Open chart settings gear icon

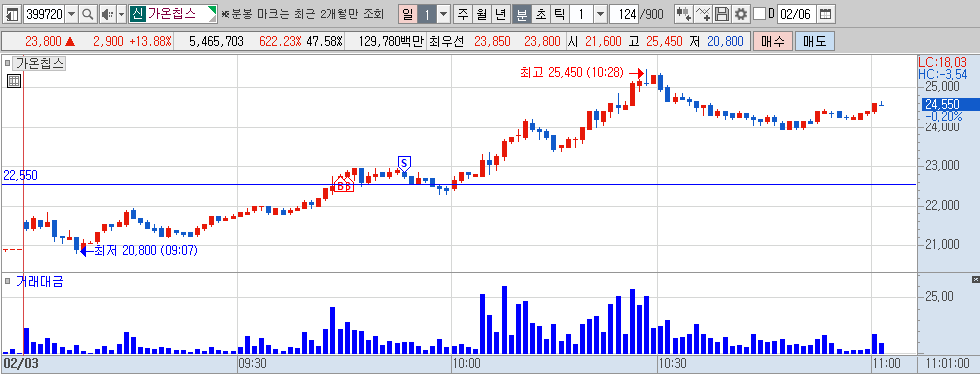point(741,13)
